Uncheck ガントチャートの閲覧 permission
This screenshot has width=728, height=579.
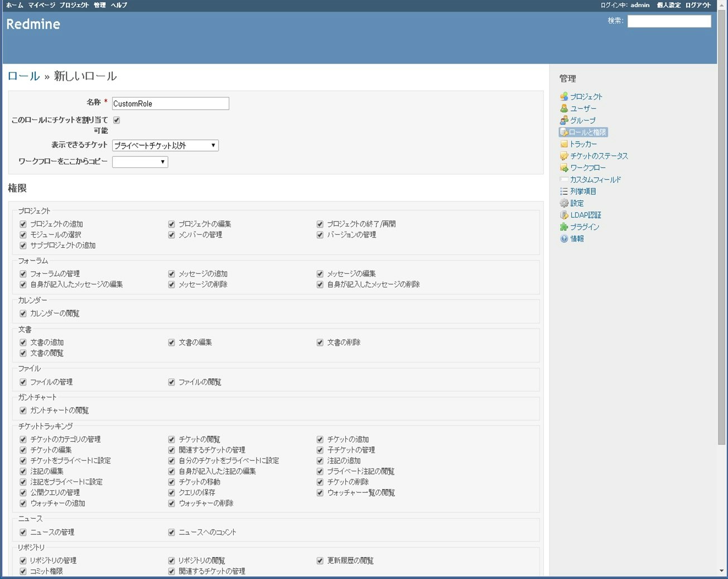click(23, 411)
